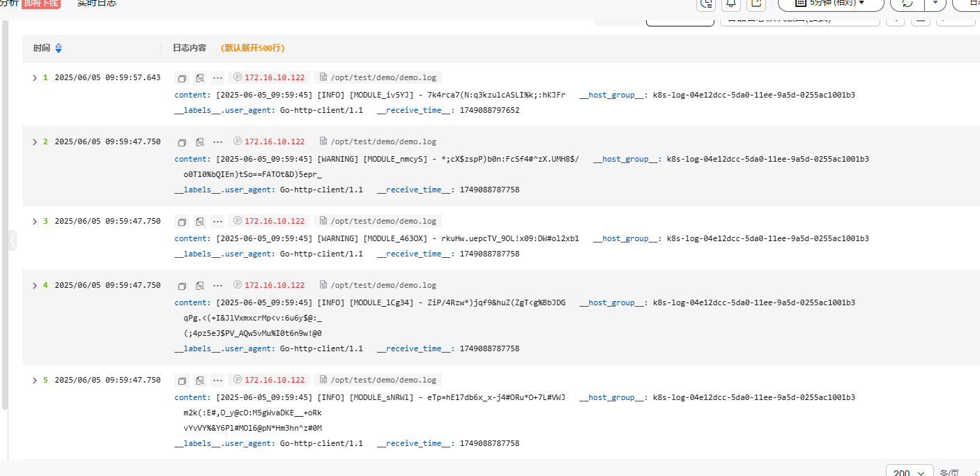980x476 pixels.
Task: Open more options for log entry 4
Action: (x=218, y=286)
